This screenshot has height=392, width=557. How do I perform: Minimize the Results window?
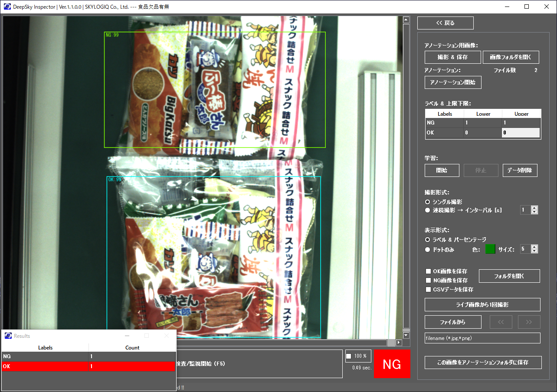click(127, 336)
